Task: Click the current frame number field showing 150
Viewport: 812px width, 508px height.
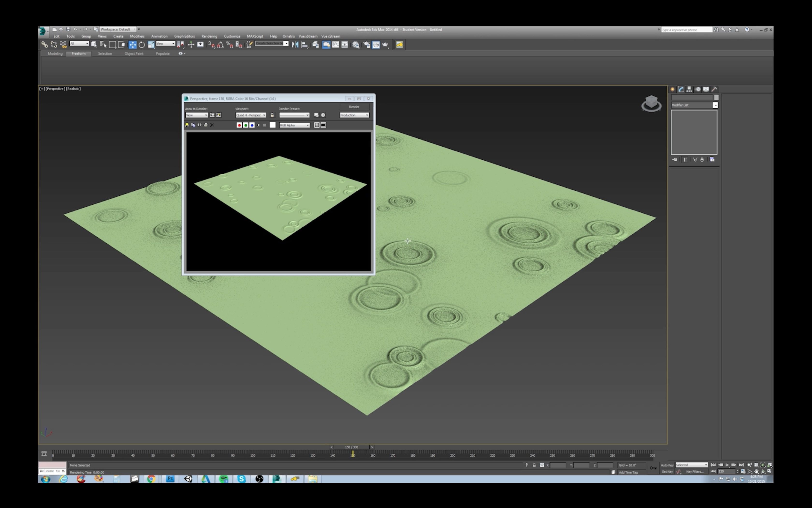Action: 726,472
